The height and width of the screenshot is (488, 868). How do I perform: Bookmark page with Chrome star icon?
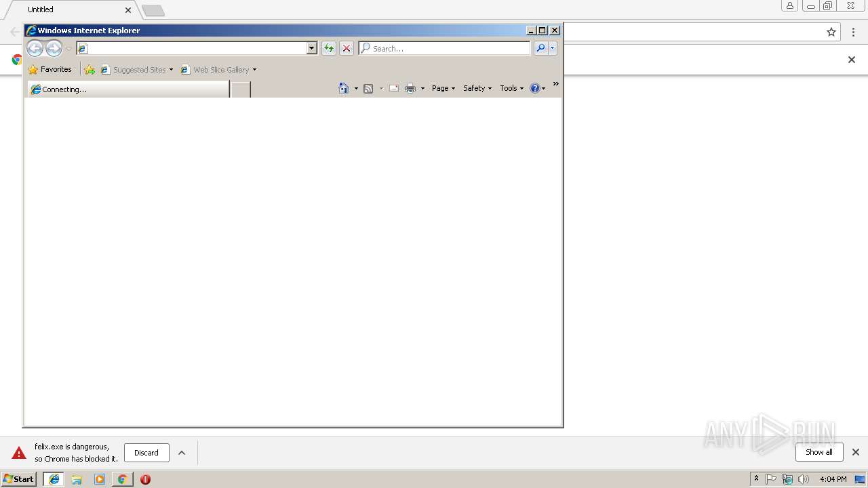click(831, 32)
